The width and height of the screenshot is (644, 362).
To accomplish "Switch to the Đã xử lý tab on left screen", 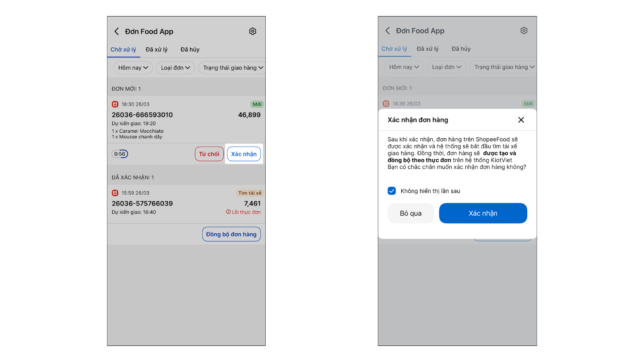I will coord(157,49).
